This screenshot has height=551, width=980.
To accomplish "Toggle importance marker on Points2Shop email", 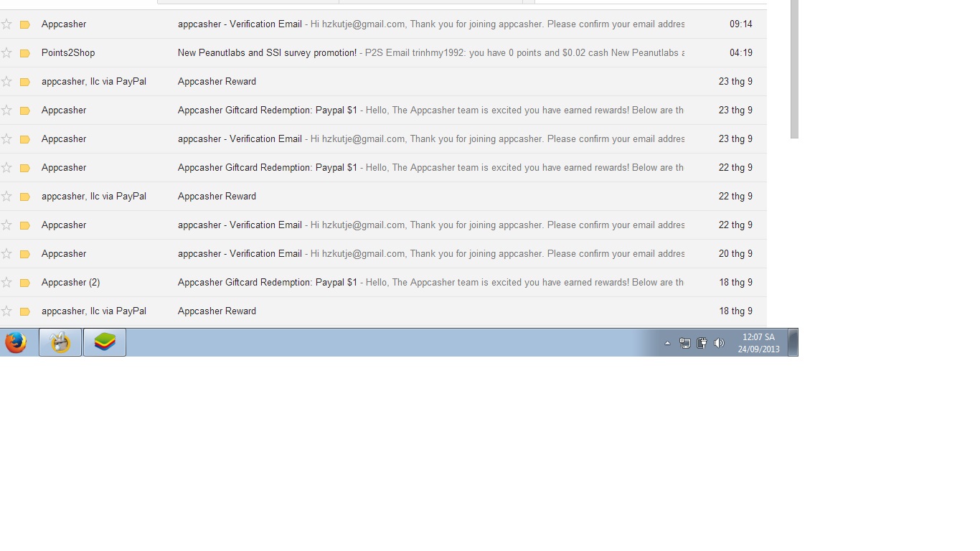I will coord(25,53).
